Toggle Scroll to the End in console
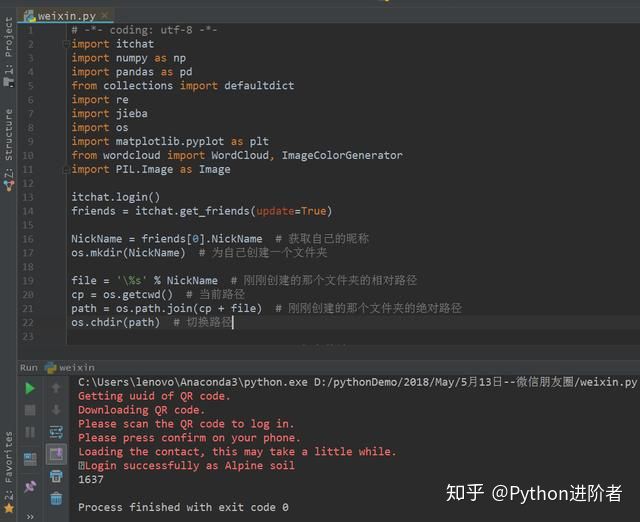Screen dimensions: 640x522 point(56,454)
